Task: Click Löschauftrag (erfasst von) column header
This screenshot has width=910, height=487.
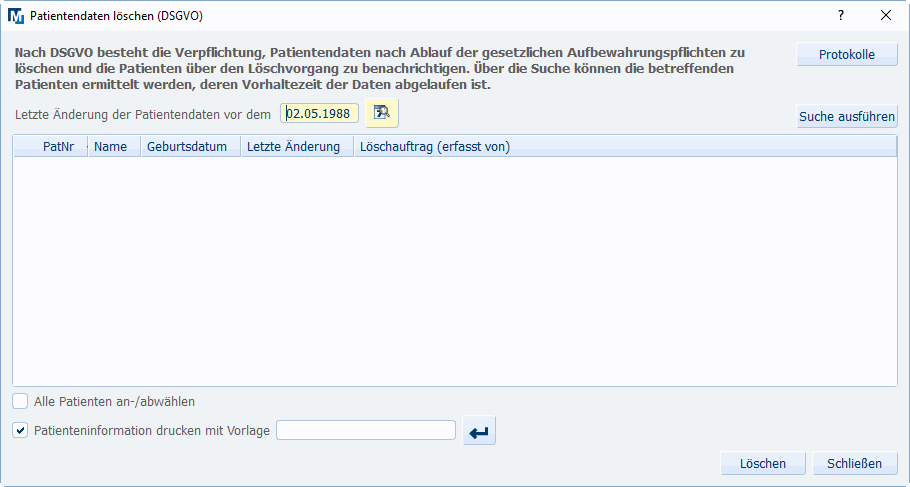Action: (626, 146)
